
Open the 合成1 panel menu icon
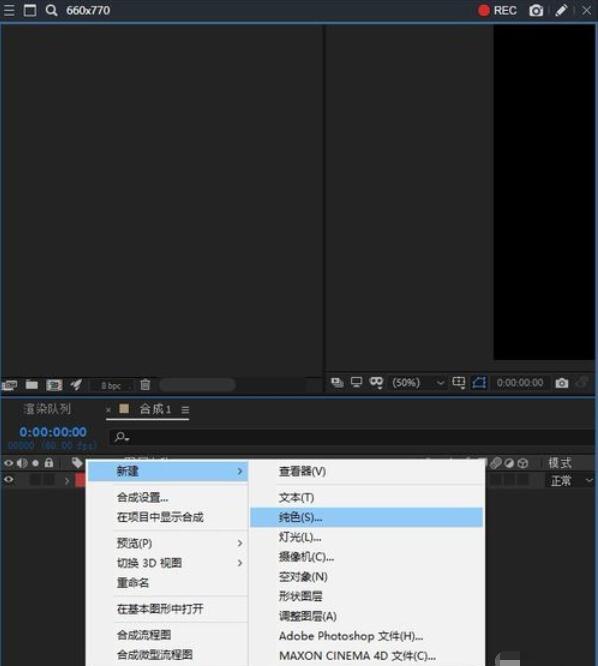coord(185,410)
